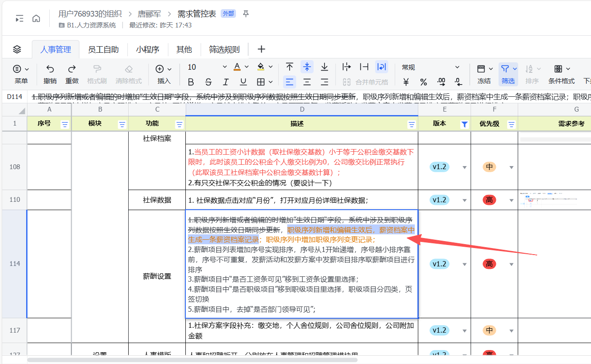591x364 pixels.
Task: Switch to the 员工自助 sheet tab
Action: 103,49
